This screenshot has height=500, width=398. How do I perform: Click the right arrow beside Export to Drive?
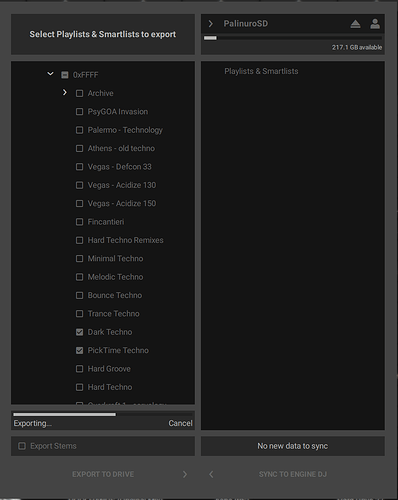click(185, 474)
